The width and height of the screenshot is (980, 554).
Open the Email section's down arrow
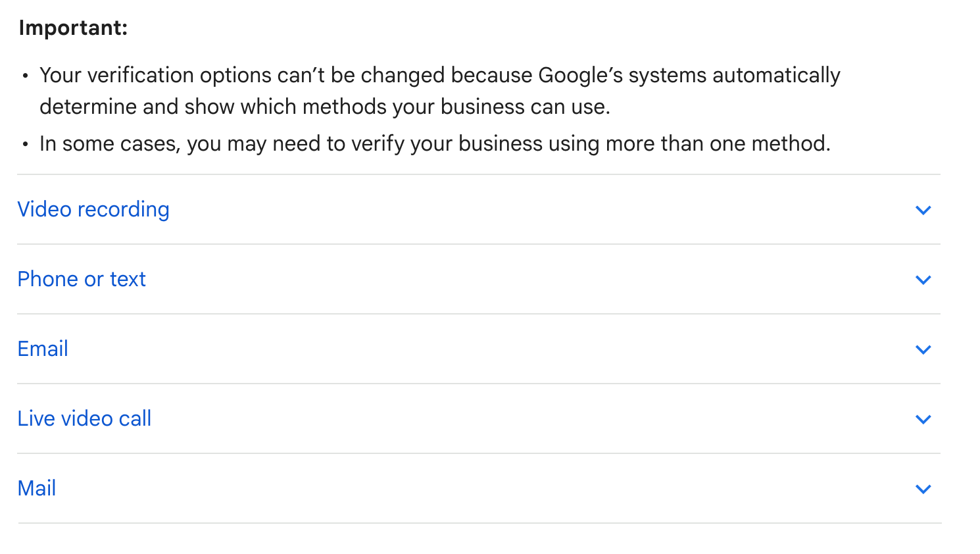coord(923,350)
